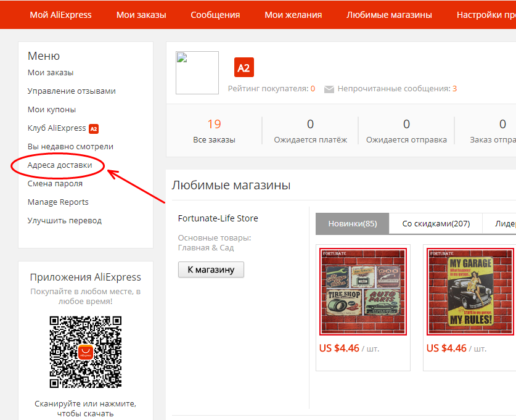Select the Новинки(85) tab

353,224
